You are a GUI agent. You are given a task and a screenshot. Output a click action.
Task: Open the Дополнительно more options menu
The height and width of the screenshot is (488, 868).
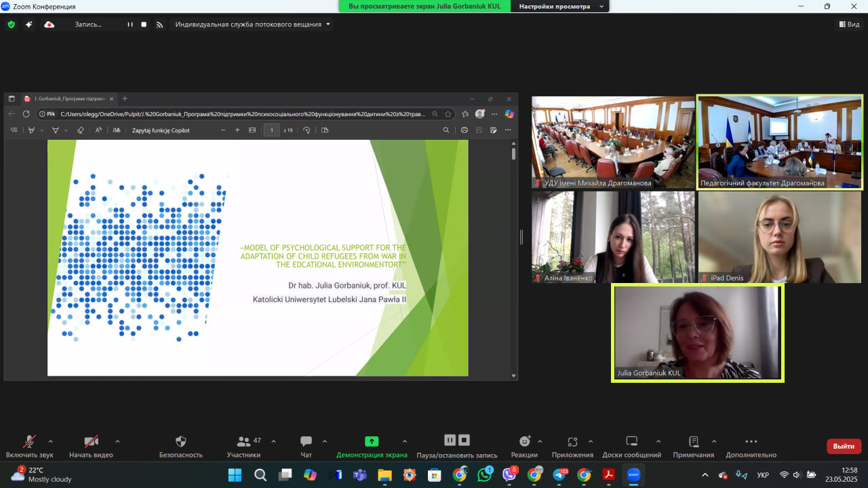[x=751, y=446]
